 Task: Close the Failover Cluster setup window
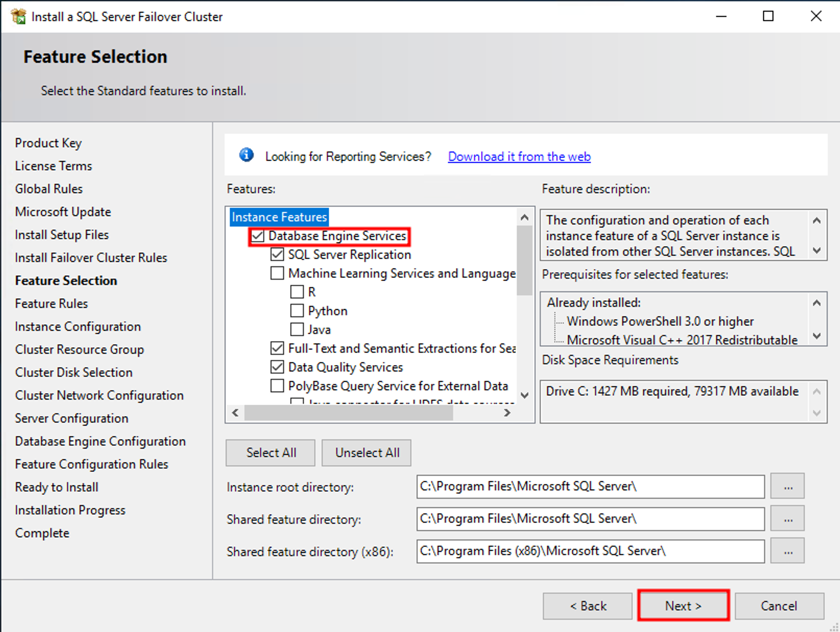[816, 16]
